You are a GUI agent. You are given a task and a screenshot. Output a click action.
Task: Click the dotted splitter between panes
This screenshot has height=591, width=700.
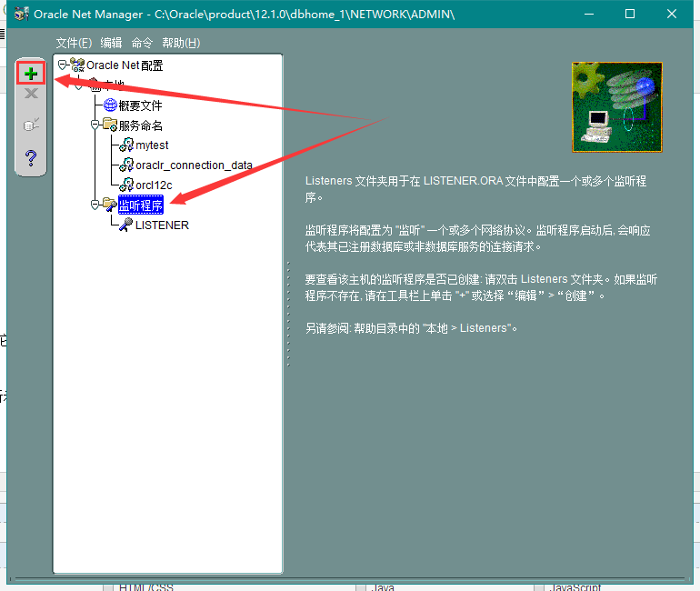[x=288, y=315]
